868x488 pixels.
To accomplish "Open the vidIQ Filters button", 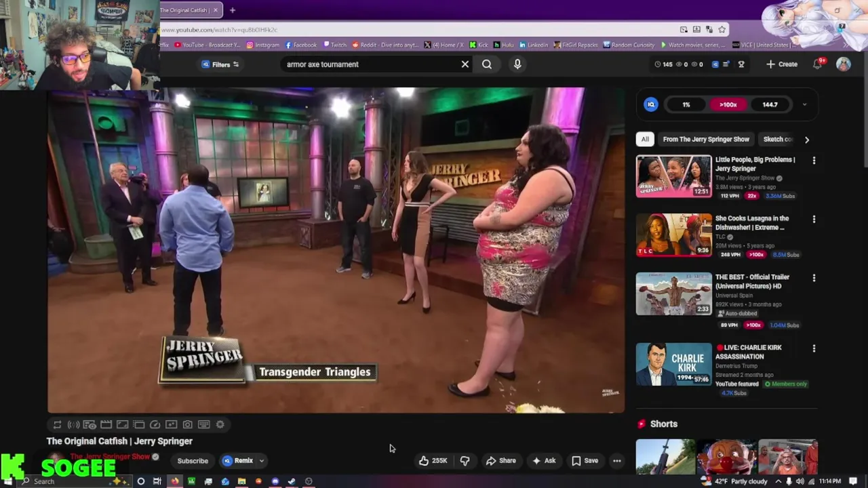I will click(220, 64).
